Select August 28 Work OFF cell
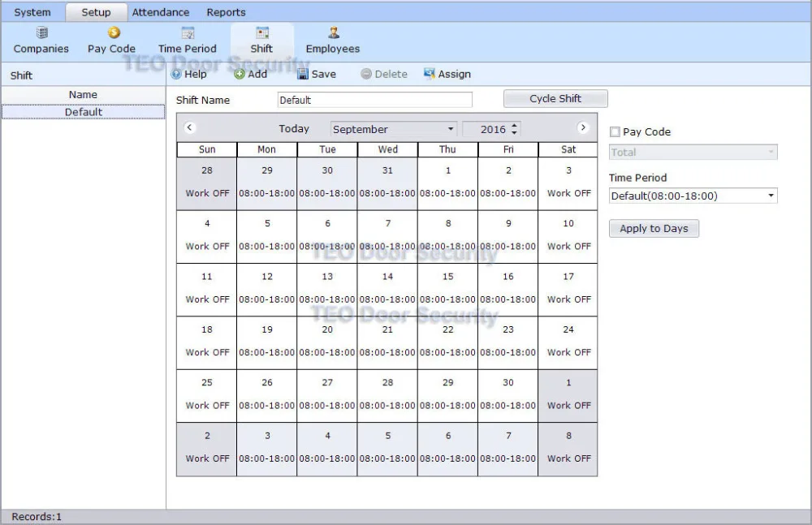Image resolution: width=812 pixels, height=525 pixels. point(206,183)
